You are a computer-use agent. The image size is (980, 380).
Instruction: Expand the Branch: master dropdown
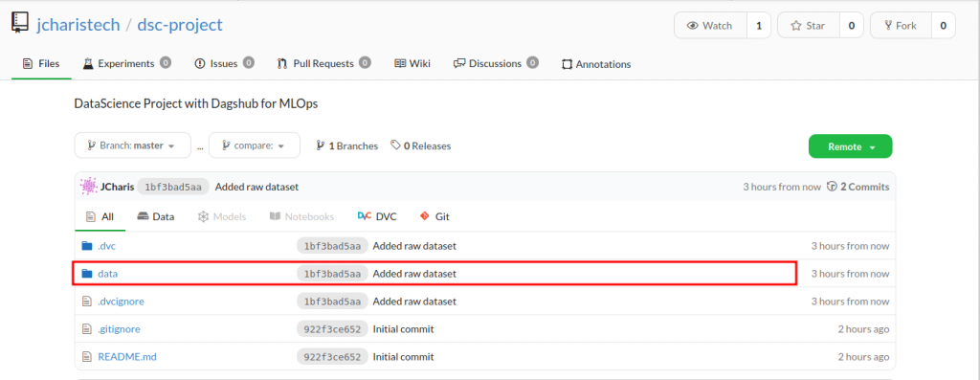pos(132,145)
